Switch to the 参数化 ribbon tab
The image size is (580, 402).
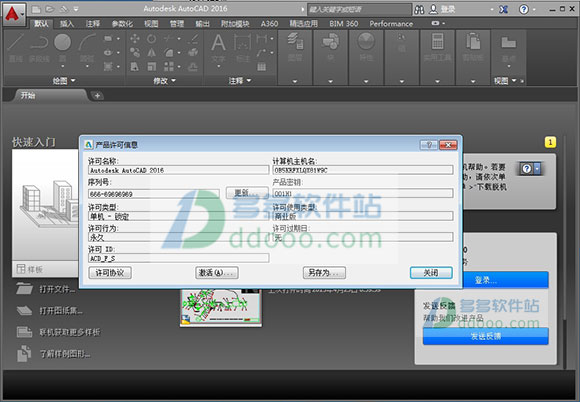pyautogui.click(x=122, y=24)
